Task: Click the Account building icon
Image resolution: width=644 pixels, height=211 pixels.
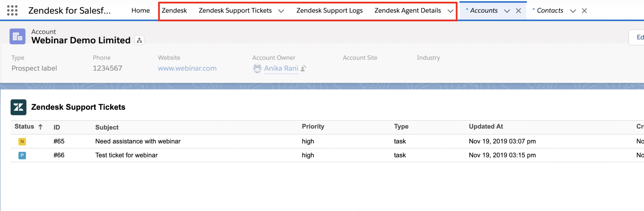Action: point(17,36)
